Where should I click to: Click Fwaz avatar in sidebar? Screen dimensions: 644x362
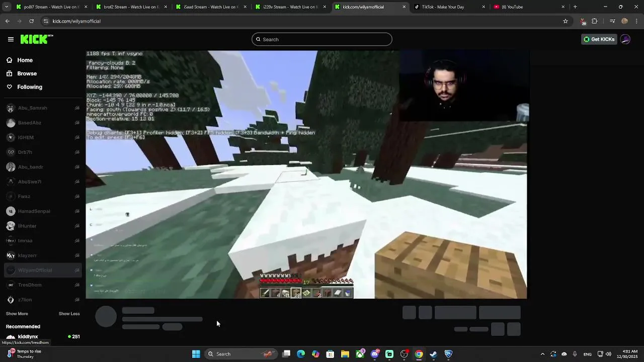[11, 197]
